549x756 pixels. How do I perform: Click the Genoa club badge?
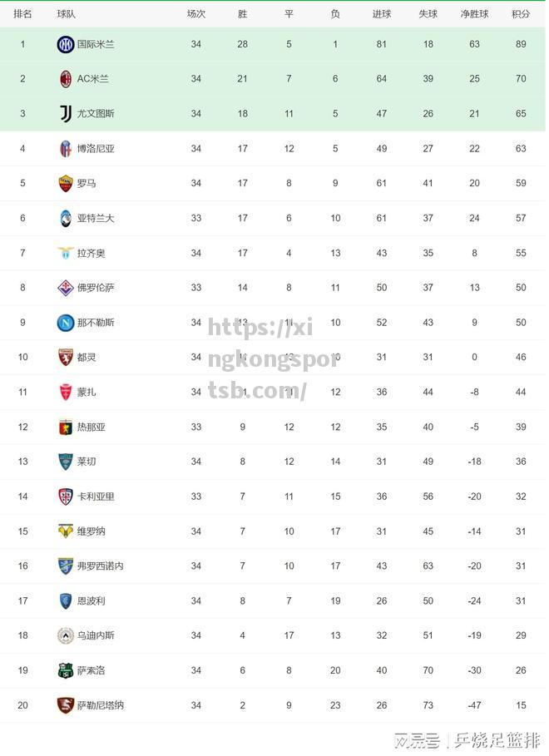click(x=66, y=427)
